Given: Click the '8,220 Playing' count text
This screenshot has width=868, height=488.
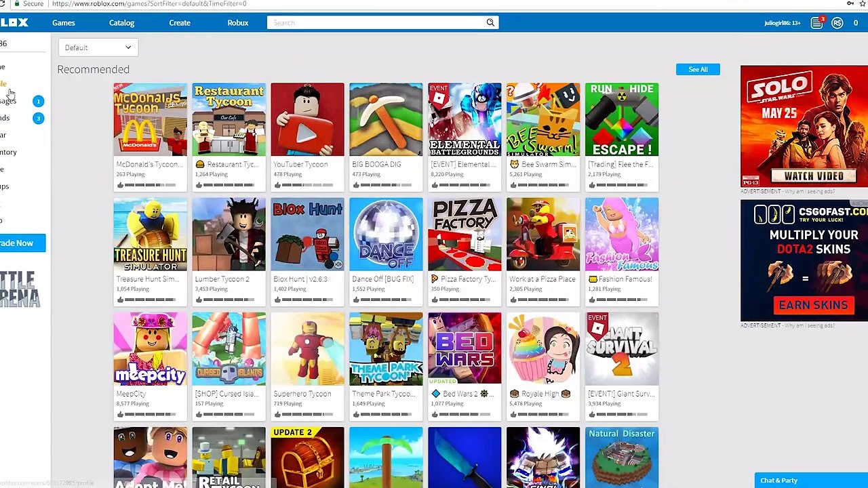Looking at the screenshot, I should coord(449,174).
